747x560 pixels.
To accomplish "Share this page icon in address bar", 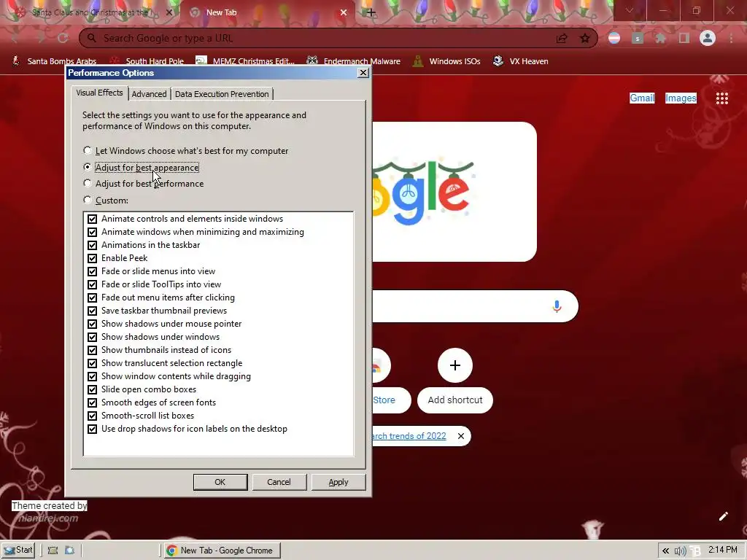I will tap(562, 39).
